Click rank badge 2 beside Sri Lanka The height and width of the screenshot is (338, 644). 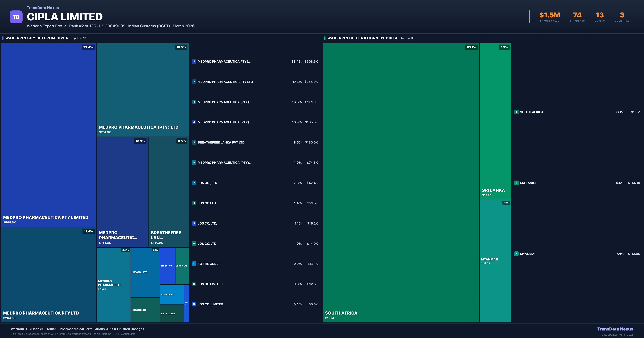516,183
